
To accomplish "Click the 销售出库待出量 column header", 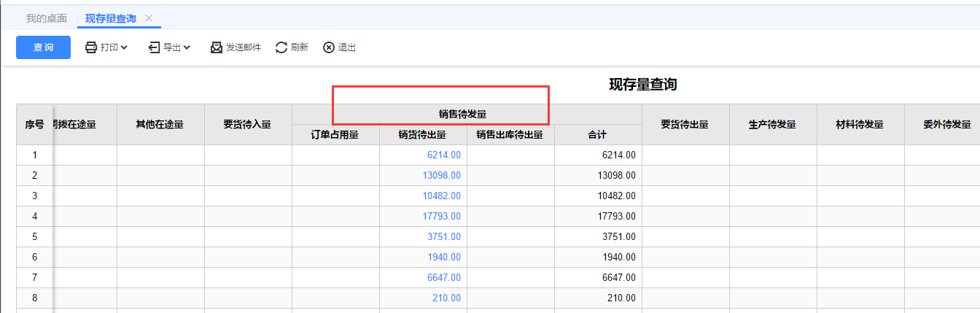I will 510,134.
